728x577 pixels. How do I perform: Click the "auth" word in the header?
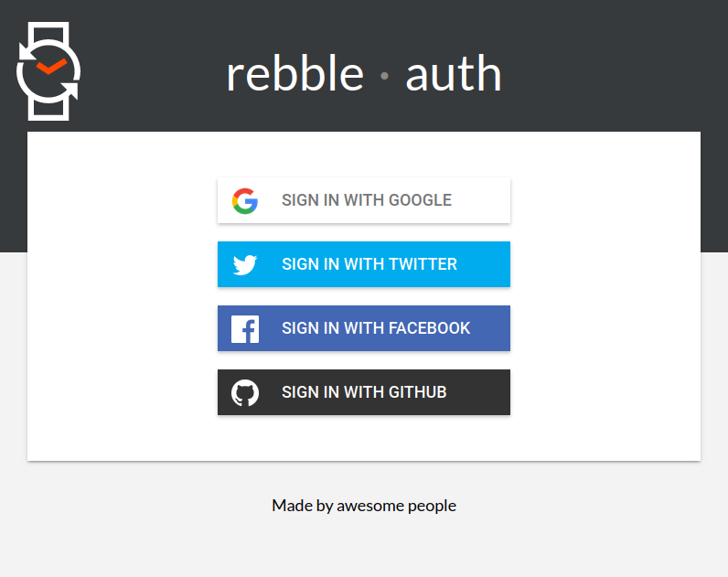[454, 73]
